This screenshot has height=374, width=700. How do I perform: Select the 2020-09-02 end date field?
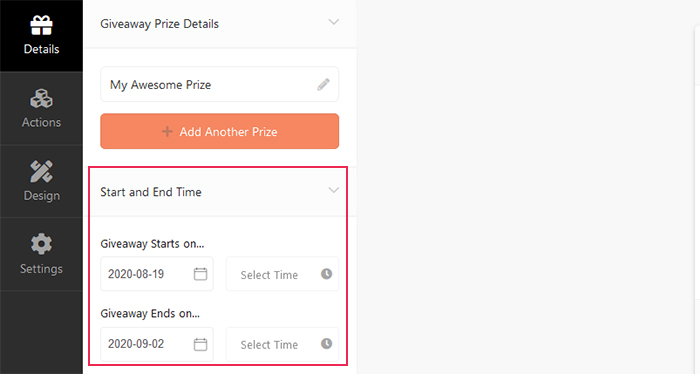(x=157, y=344)
